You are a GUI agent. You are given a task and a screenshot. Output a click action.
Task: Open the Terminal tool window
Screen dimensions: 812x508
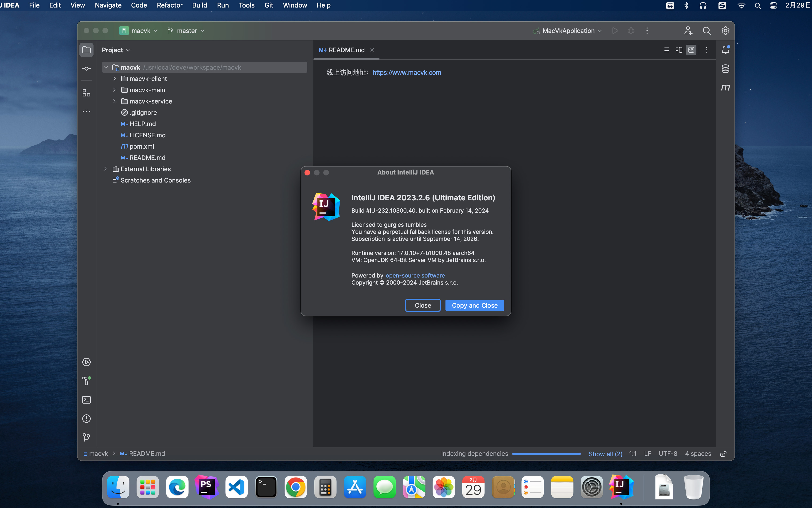[x=86, y=400]
